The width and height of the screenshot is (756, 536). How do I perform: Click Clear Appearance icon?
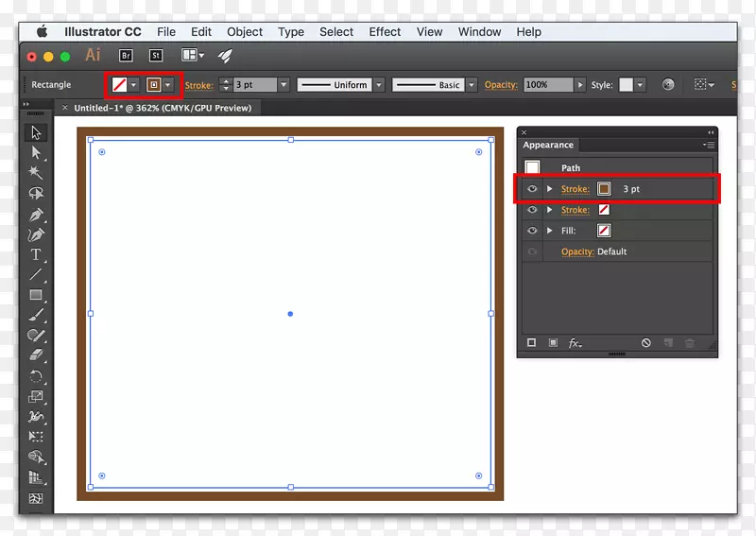pos(646,342)
